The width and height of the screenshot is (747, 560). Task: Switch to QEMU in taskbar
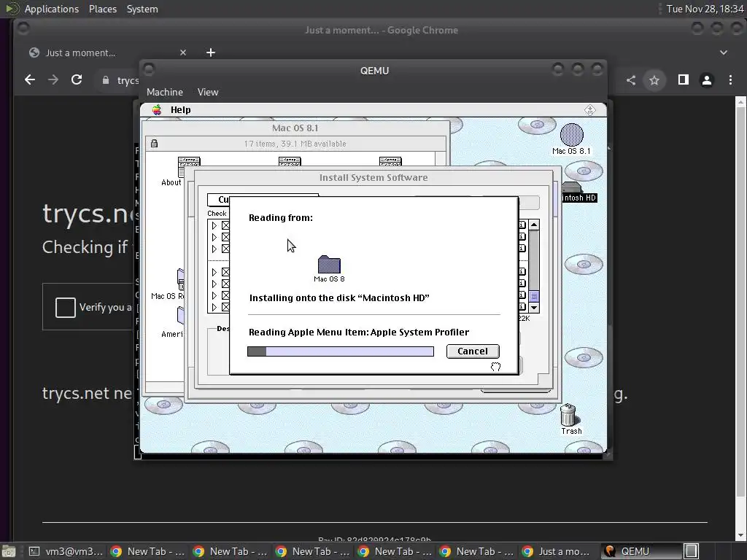641,551
